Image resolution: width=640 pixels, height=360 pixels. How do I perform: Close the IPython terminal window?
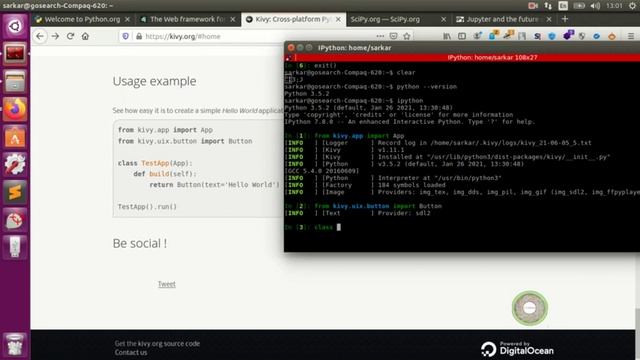291,48
